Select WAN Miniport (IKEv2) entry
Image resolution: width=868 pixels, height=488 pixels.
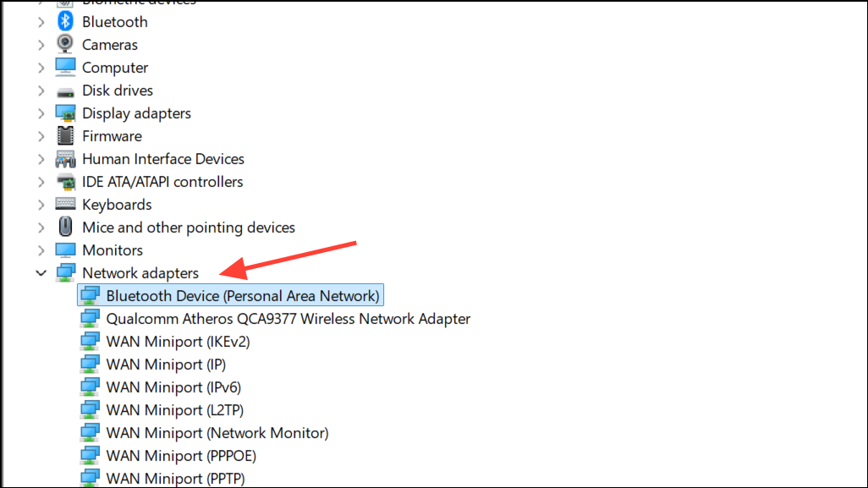(x=178, y=342)
